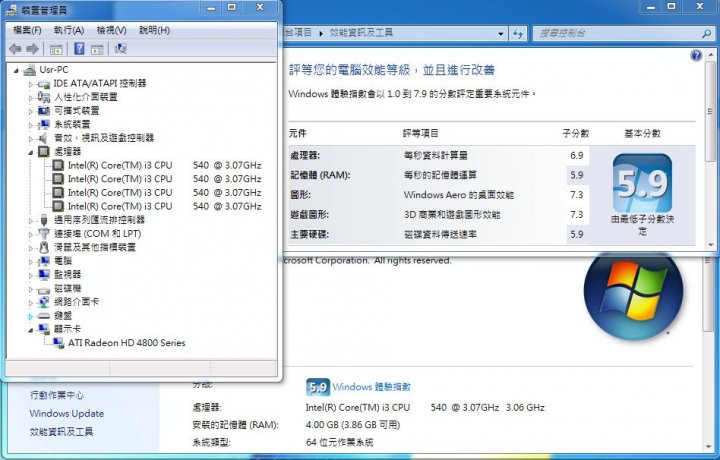Collapse the 處理器 category
The image size is (720, 460).
(31, 152)
